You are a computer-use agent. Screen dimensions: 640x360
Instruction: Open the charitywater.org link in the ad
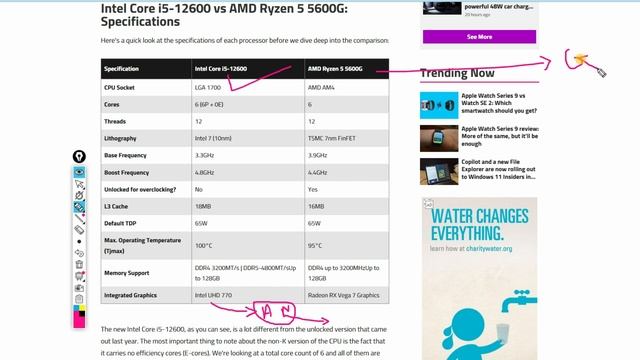[489, 249]
